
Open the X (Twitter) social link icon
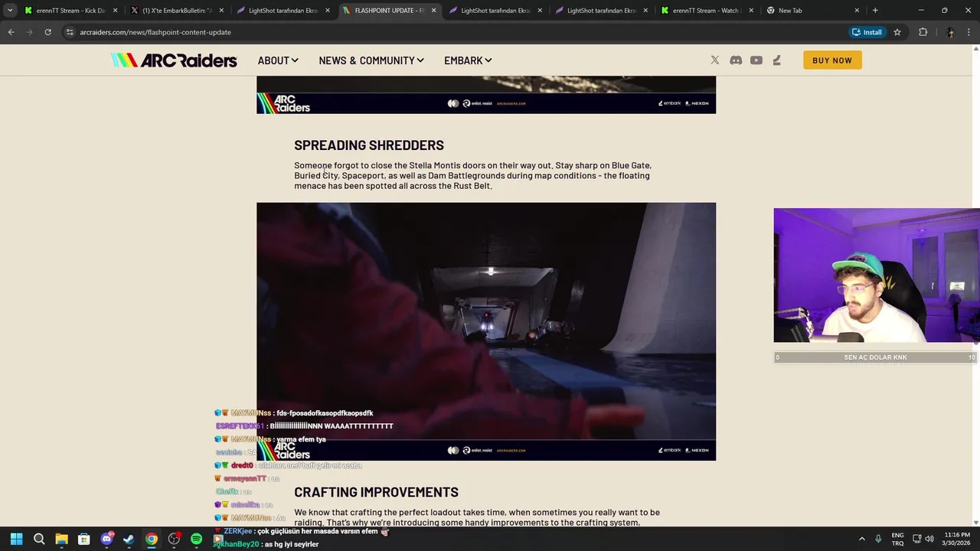click(714, 60)
